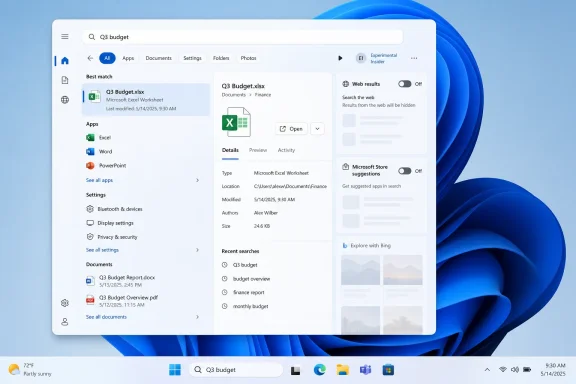Open Task View on the taskbar

tap(295, 370)
